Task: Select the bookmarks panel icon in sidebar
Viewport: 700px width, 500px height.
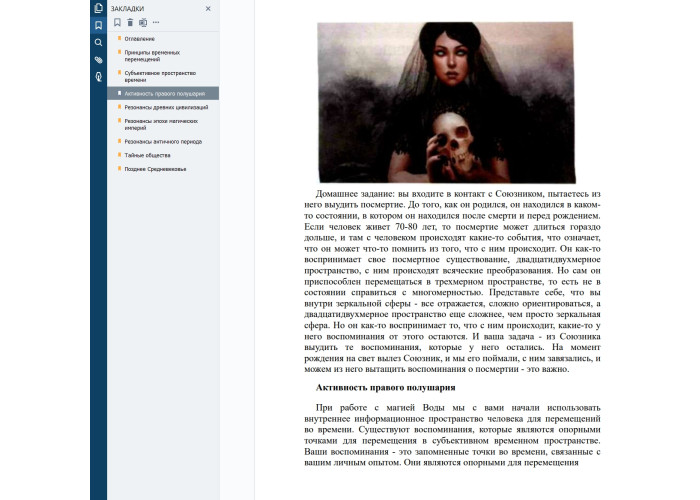Action: (x=98, y=25)
